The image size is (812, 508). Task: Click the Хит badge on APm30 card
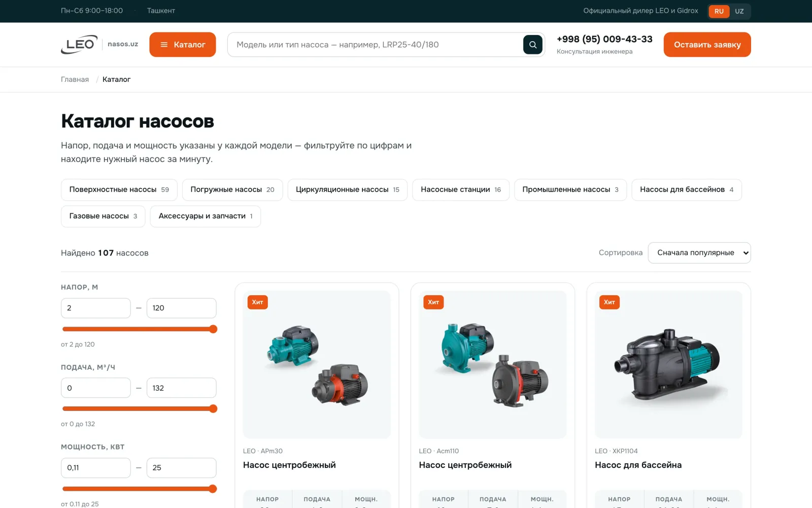click(257, 302)
